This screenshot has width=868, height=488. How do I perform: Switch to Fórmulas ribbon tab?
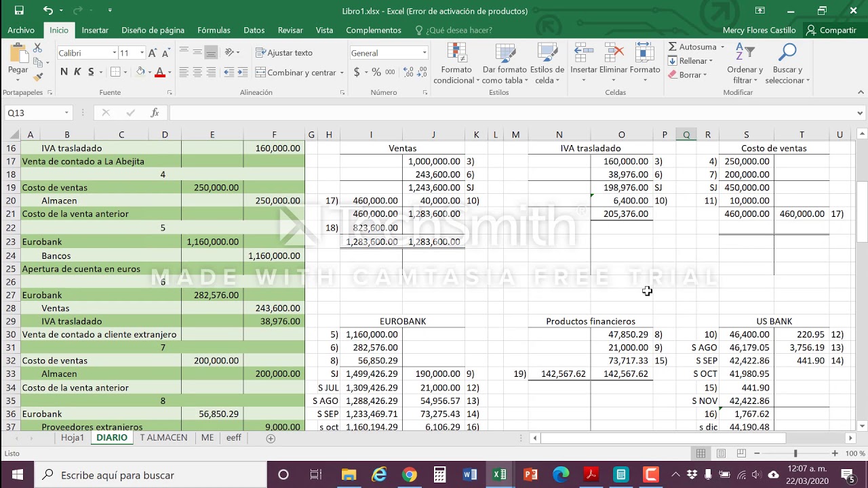pos(214,30)
